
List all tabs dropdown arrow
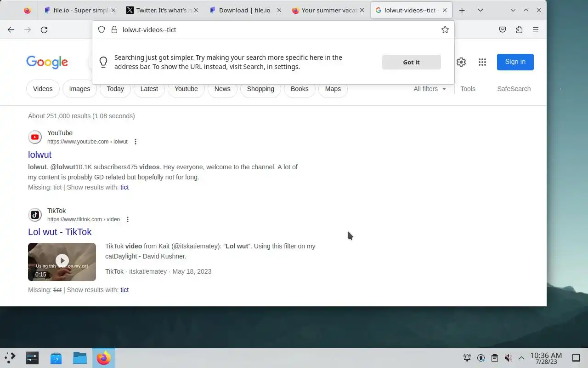pos(481,10)
